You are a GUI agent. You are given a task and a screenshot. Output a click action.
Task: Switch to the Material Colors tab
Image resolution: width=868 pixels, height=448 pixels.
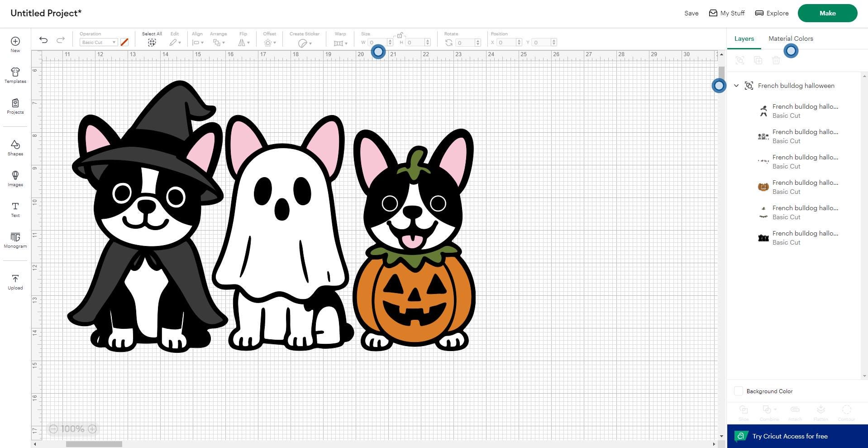pyautogui.click(x=791, y=39)
